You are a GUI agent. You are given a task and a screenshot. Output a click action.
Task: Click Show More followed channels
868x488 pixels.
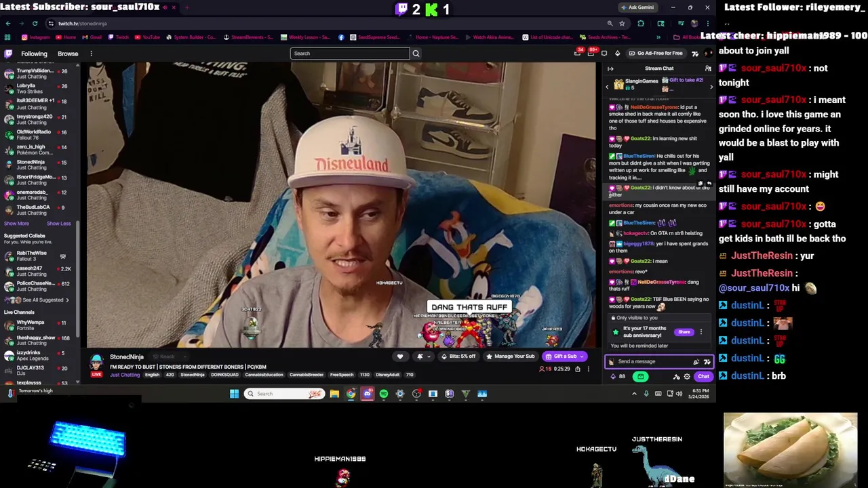click(x=16, y=224)
